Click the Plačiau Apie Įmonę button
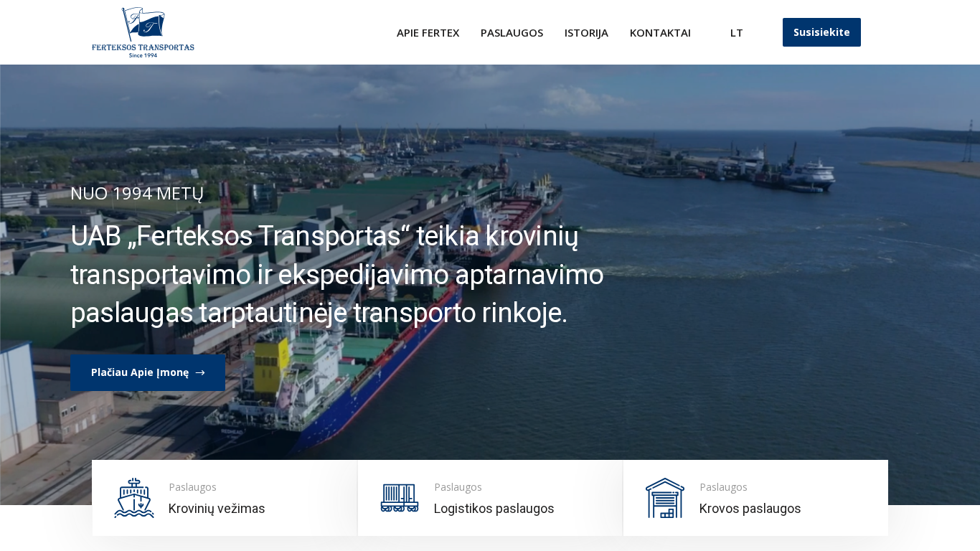The image size is (980, 551). (x=148, y=372)
